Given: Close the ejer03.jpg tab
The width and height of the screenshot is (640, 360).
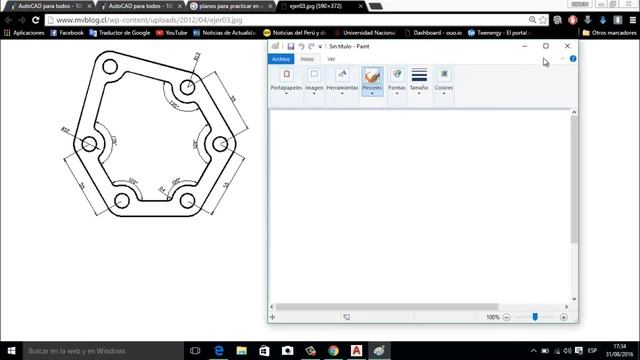Looking at the screenshot, I should (360, 6).
